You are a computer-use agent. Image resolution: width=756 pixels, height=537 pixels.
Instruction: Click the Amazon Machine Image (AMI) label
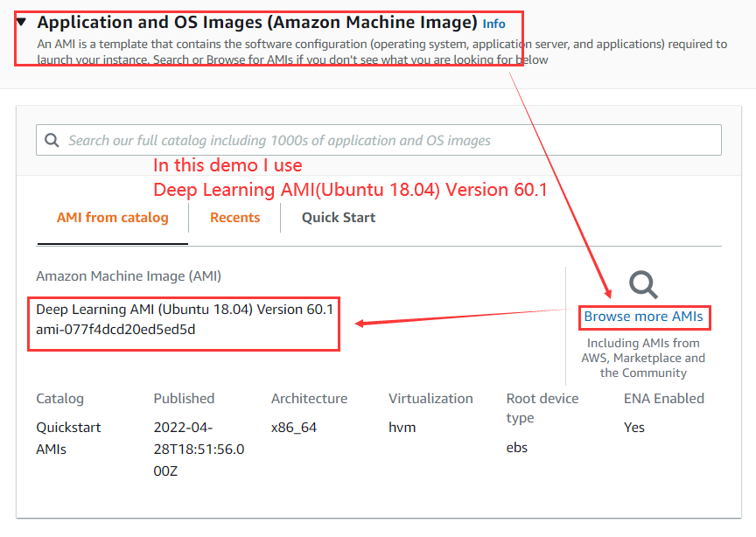click(x=129, y=276)
